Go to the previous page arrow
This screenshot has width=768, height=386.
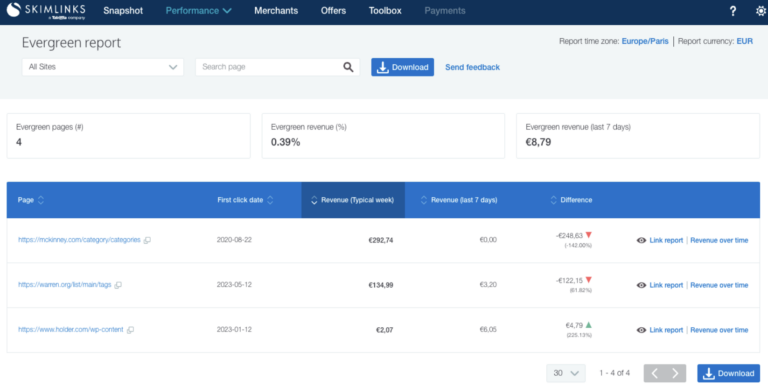click(654, 373)
